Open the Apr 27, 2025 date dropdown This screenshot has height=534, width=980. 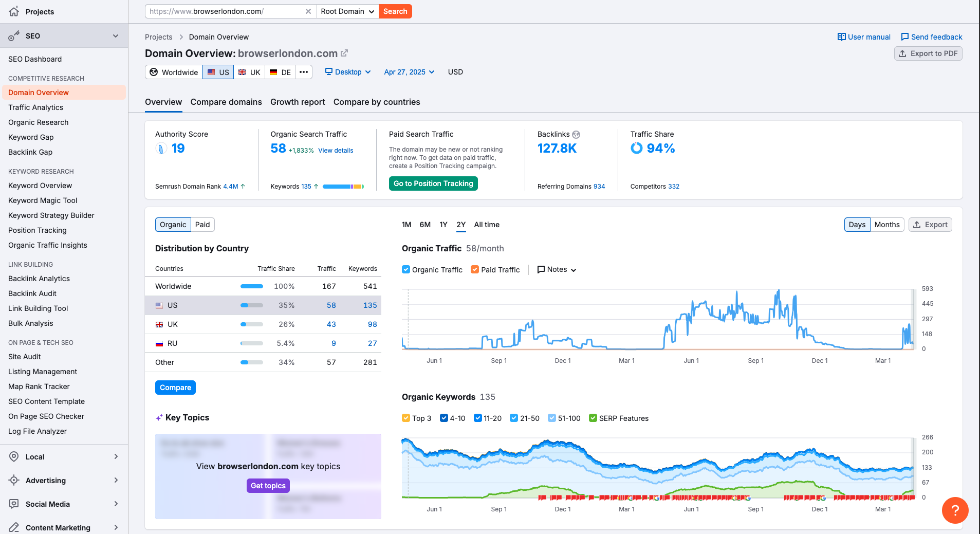409,72
